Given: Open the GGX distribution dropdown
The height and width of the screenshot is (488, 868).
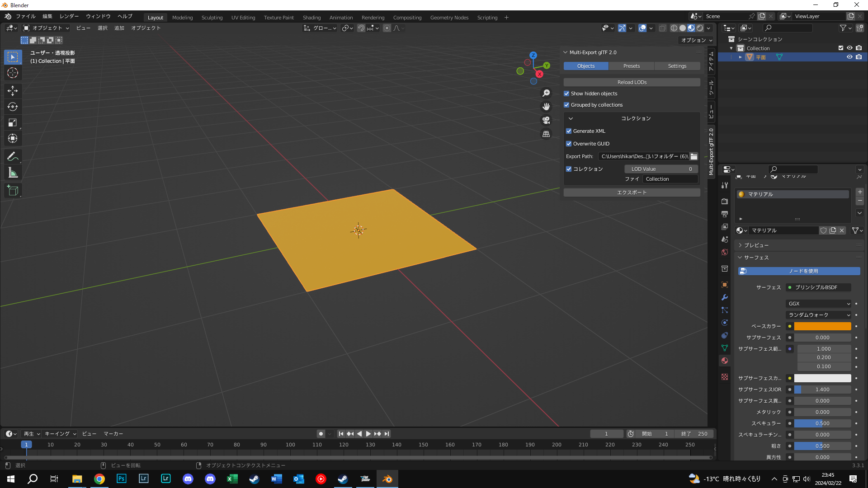Looking at the screenshot, I should click(819, 304).
